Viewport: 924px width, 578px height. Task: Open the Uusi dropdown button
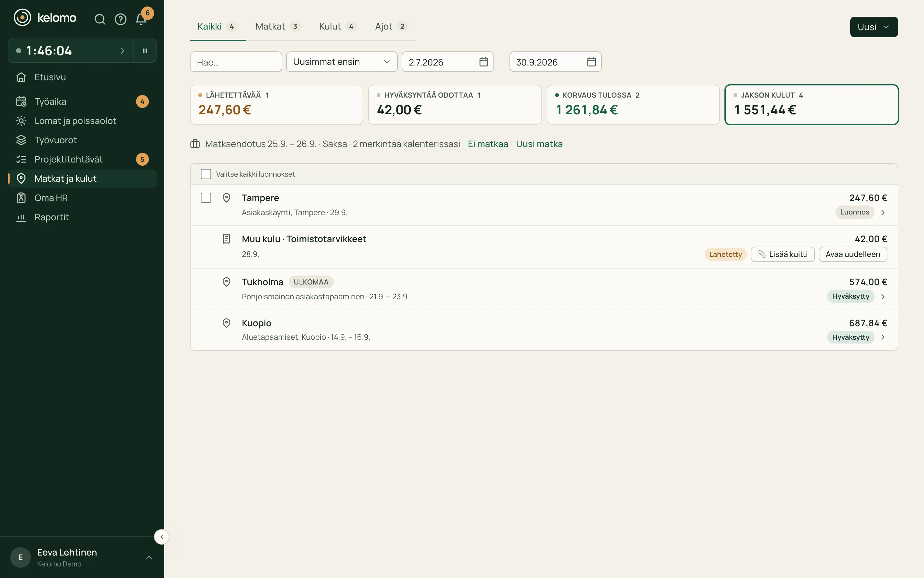[874, 27]
